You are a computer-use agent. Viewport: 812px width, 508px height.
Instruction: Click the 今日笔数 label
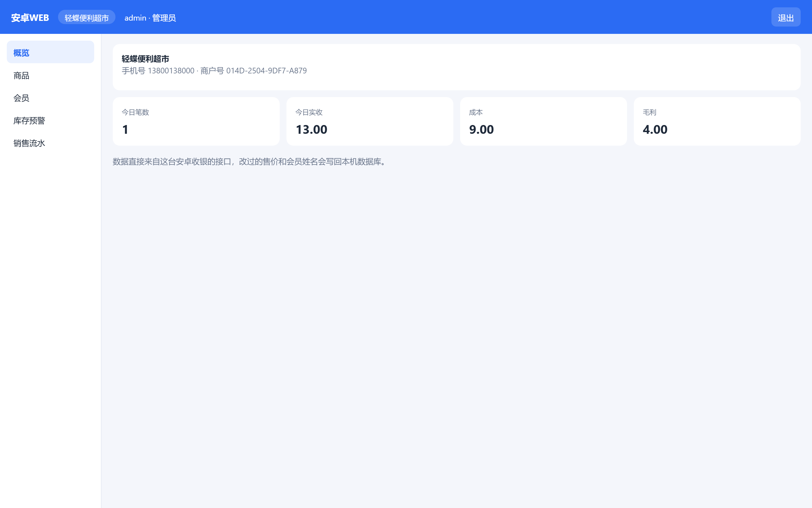135,112
